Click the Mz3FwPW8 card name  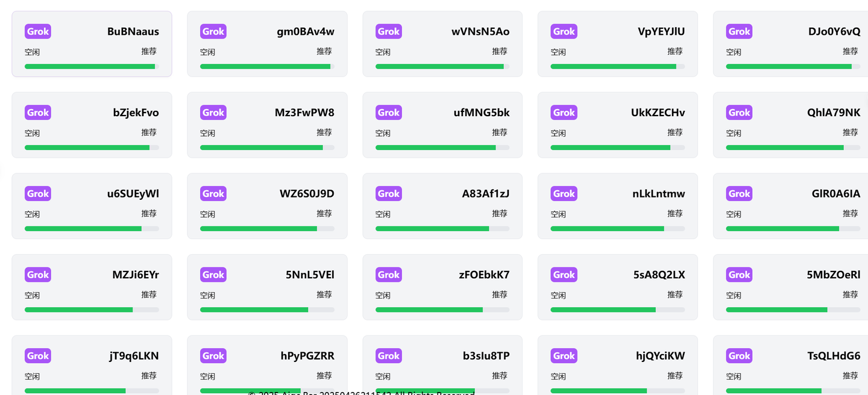pos(304,113)
